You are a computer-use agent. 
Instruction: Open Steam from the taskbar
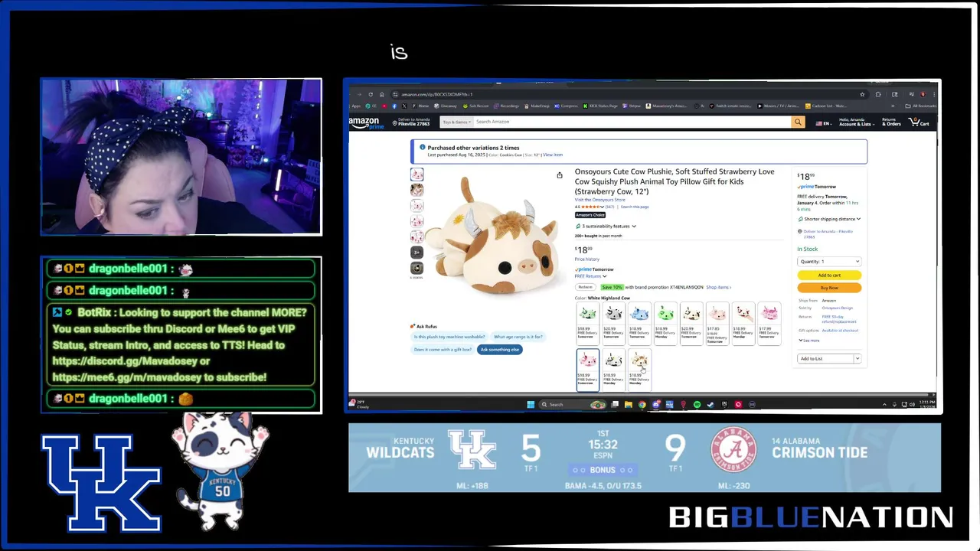tap(710, 404)
